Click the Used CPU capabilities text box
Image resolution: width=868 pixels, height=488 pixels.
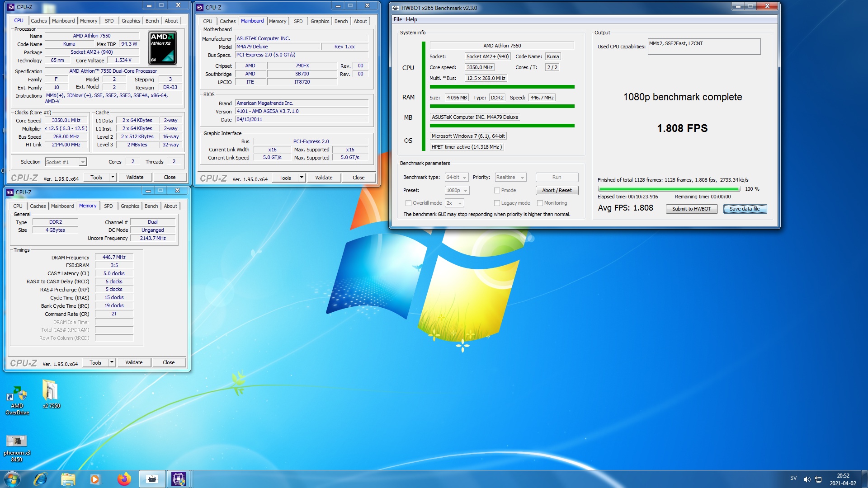point(704,47)
